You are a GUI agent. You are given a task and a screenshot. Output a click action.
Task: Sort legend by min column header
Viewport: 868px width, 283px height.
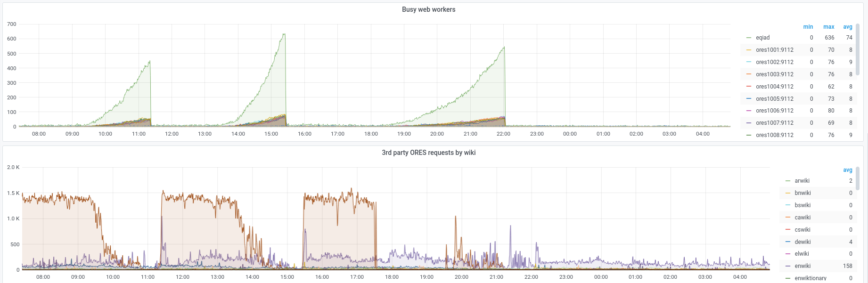click(808, 27)
